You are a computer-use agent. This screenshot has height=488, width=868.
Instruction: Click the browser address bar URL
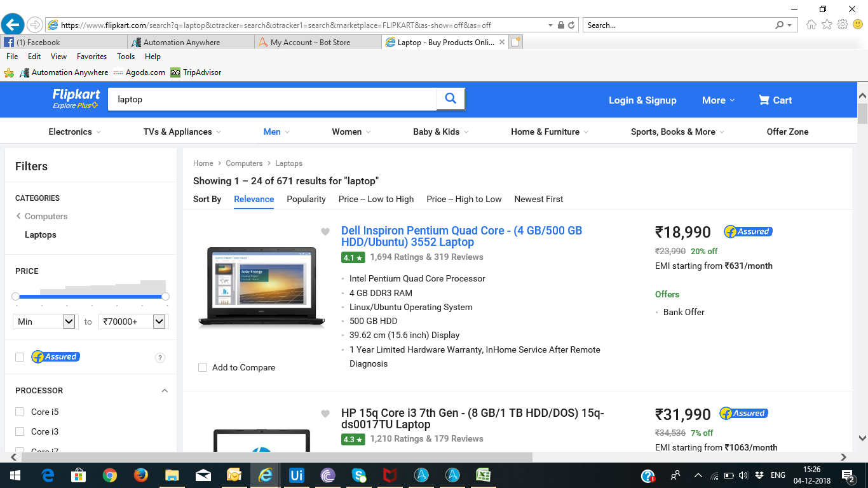click(276, 25)
